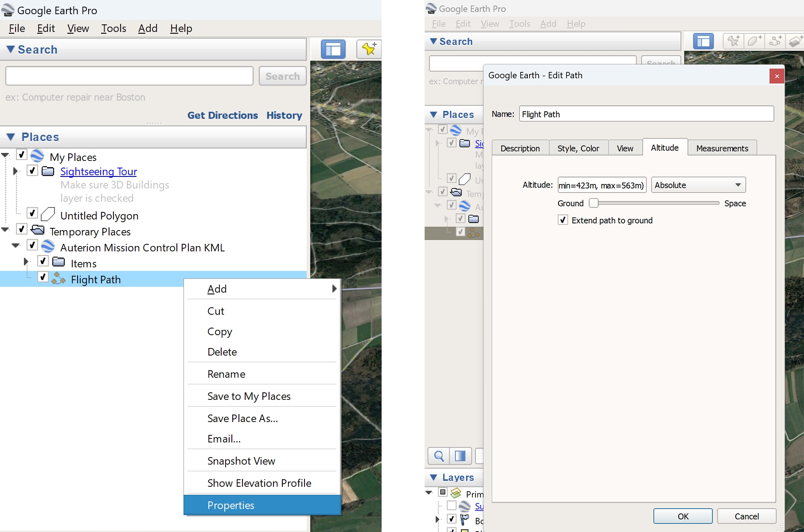This screenshot has height=532, width=804.
Task: Click the yellow Add Placemark pin icon
Action: 369,49
